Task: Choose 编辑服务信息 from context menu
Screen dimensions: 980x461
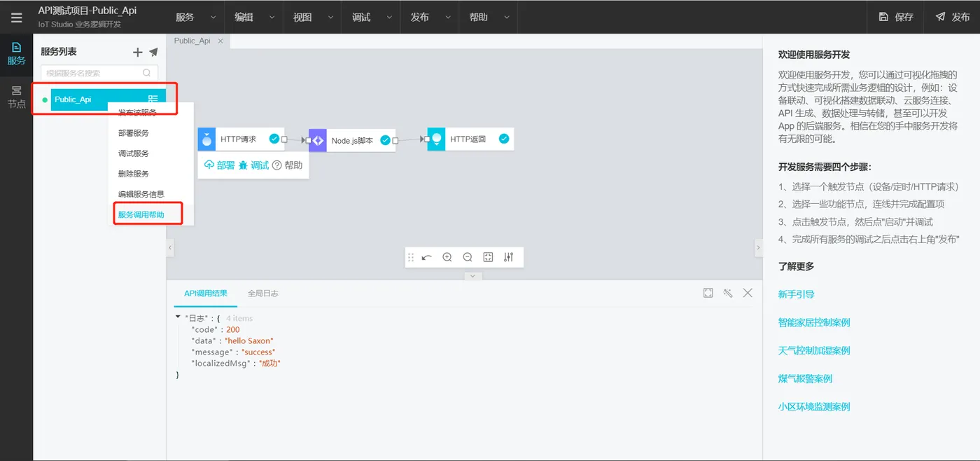Action: pyautogui.click(x=141, y=194)
